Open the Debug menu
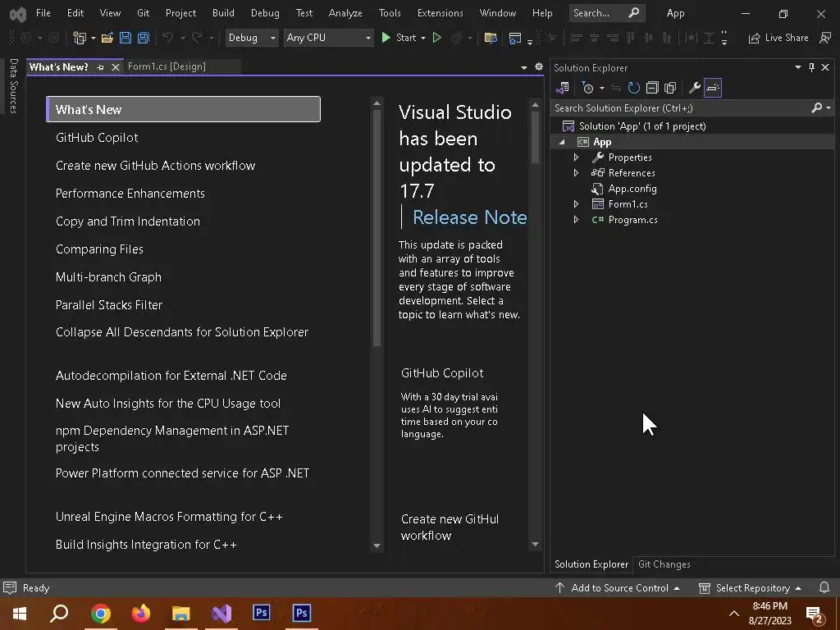The width and height of the screenshot is (840, 630). (265, 13)
